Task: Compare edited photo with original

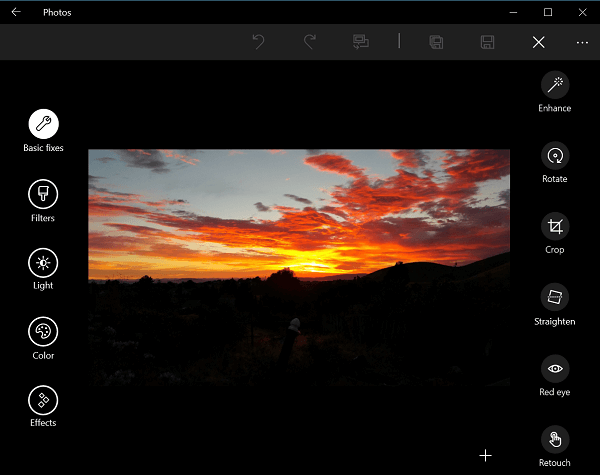Action: coord(360,42)
